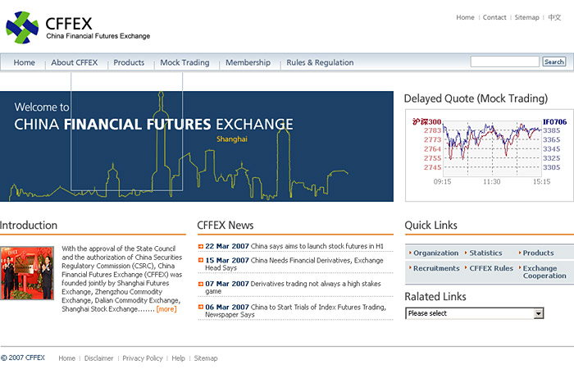574x392 pixels.
Task: Click orange bullet icon for 15 Mar 2007 news
Action: point(201,260)
